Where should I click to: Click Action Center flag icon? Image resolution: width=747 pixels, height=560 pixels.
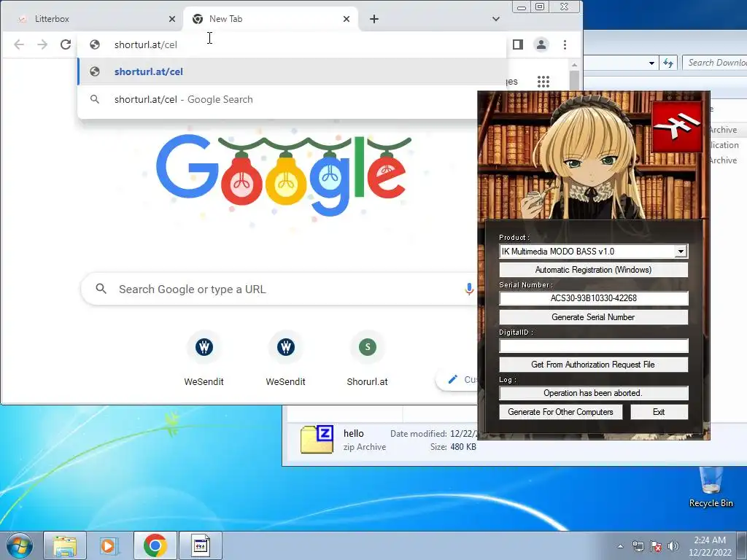point(656,546)
